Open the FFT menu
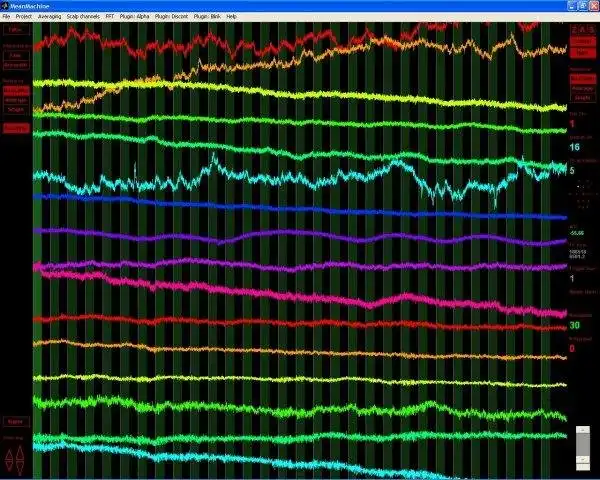The height and width of the screenshot is (480, 600). coord(110,16)
